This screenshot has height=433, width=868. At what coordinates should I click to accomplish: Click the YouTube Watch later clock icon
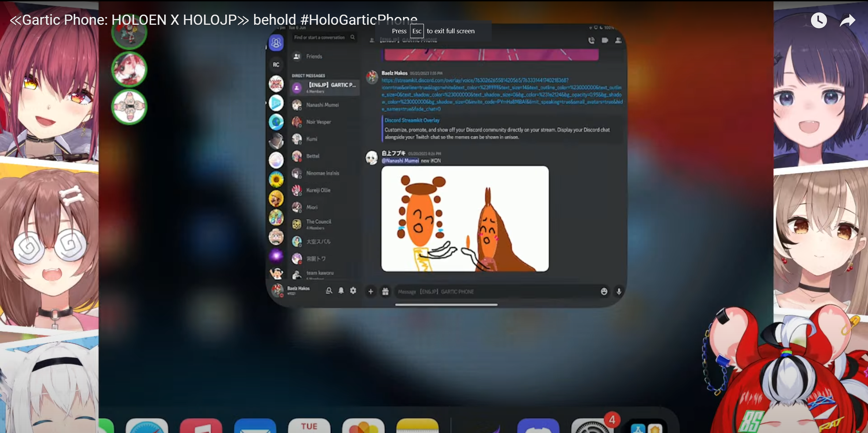tap(818, 20)
